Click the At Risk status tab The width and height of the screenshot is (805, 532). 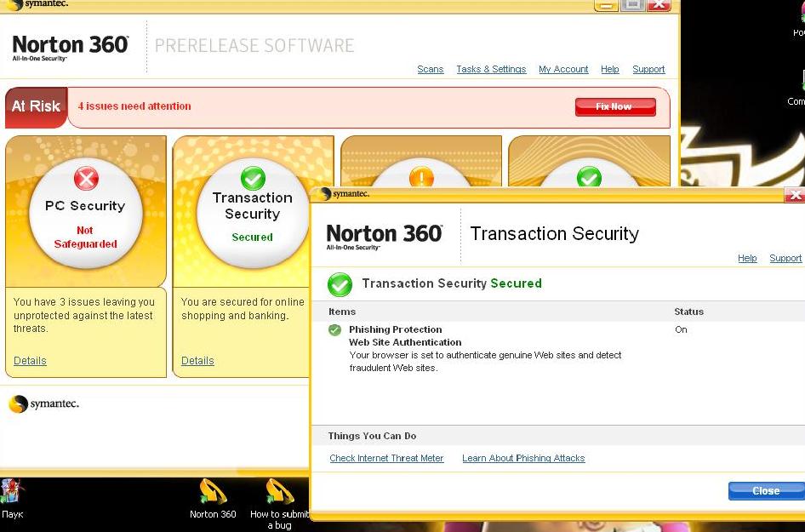tap(36, 106)
